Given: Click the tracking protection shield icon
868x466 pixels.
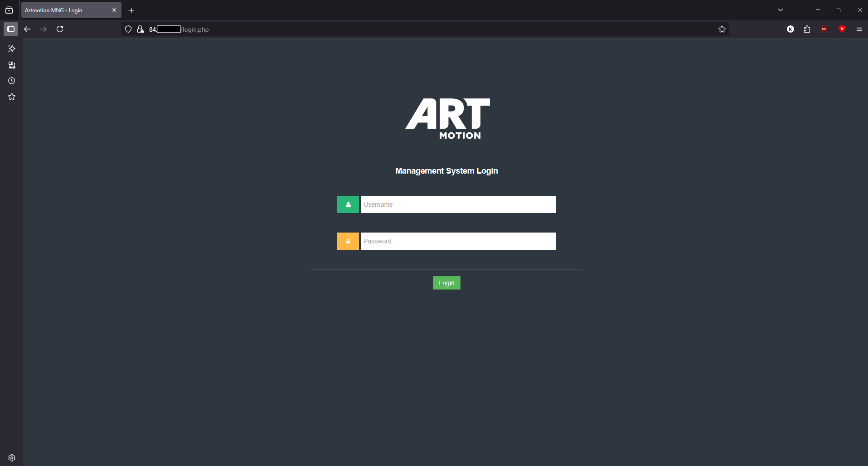Looking at the screenshot, I should tap(128, 29).
